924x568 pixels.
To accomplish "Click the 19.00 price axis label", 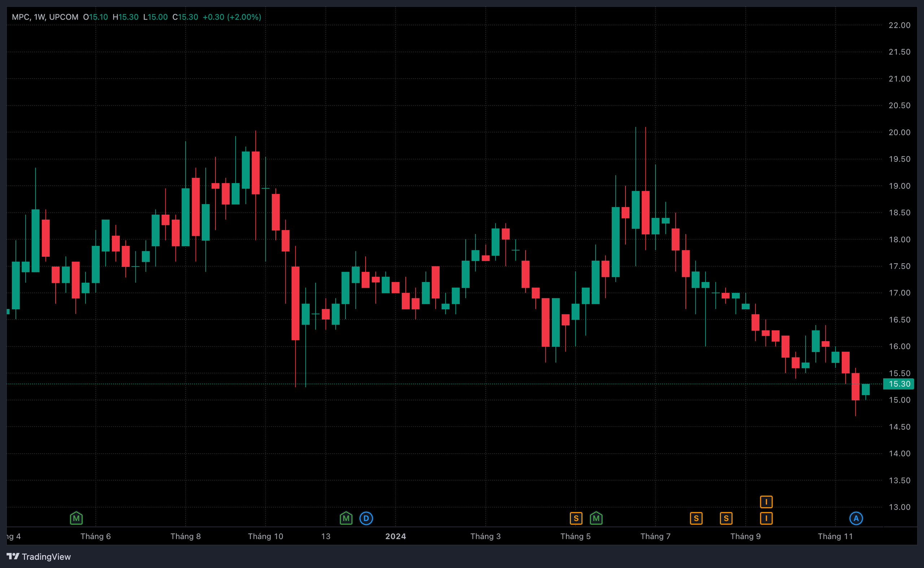I will click(899, 186).
